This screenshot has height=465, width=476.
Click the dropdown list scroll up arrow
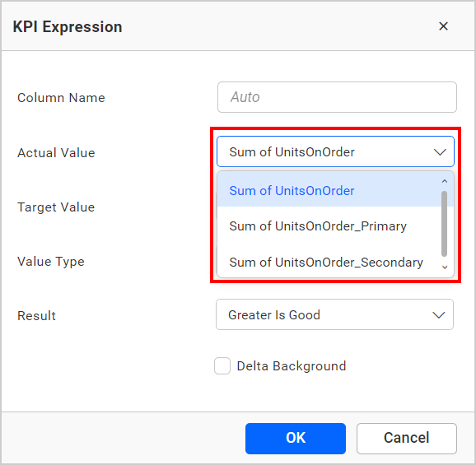point(445,181)
